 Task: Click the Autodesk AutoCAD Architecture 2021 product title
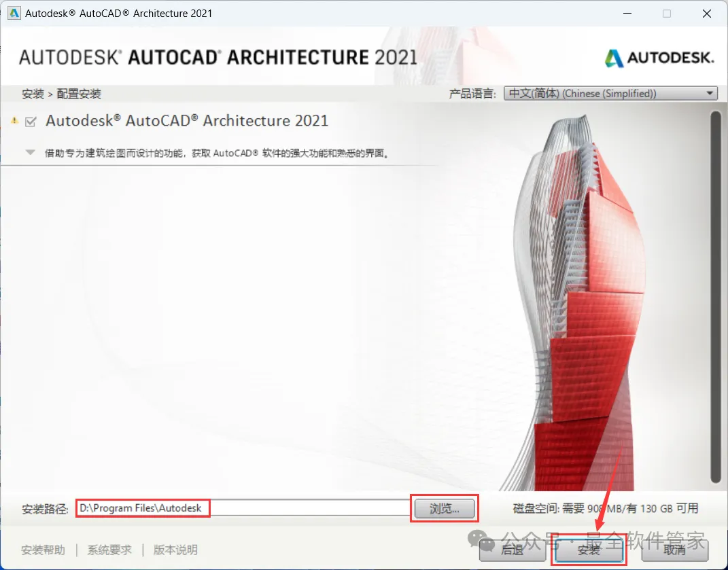coord(187,121)
